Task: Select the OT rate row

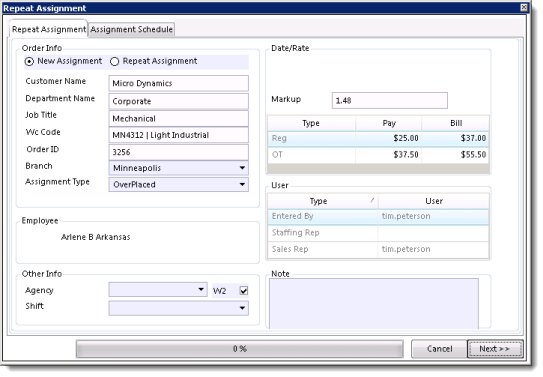Action: [x=378, y=155]
